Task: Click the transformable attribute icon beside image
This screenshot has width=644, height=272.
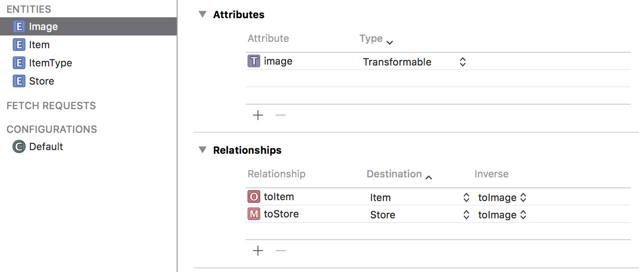Action: pos(254,61)
